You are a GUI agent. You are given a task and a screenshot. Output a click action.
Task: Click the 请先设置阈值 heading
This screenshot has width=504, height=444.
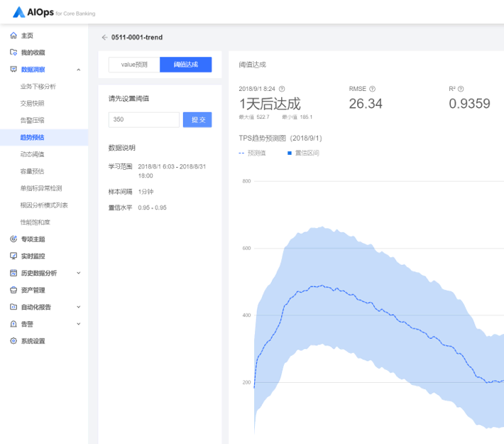pos(128,99)
